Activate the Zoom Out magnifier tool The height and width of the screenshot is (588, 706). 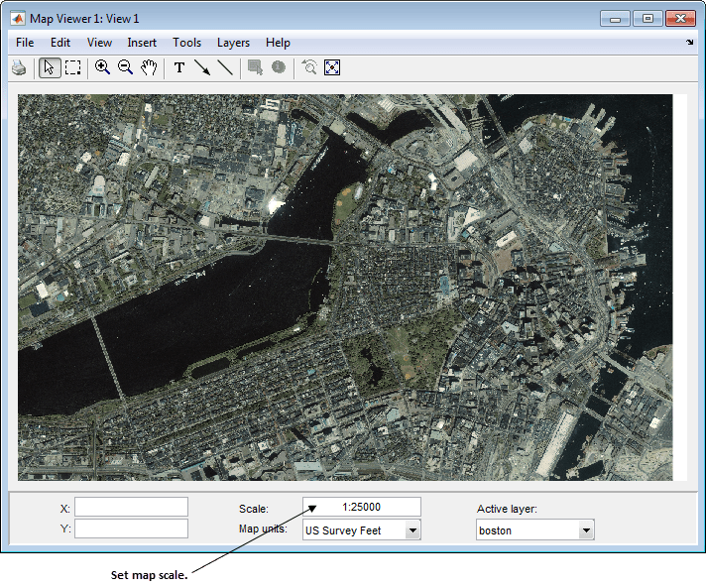125,67
